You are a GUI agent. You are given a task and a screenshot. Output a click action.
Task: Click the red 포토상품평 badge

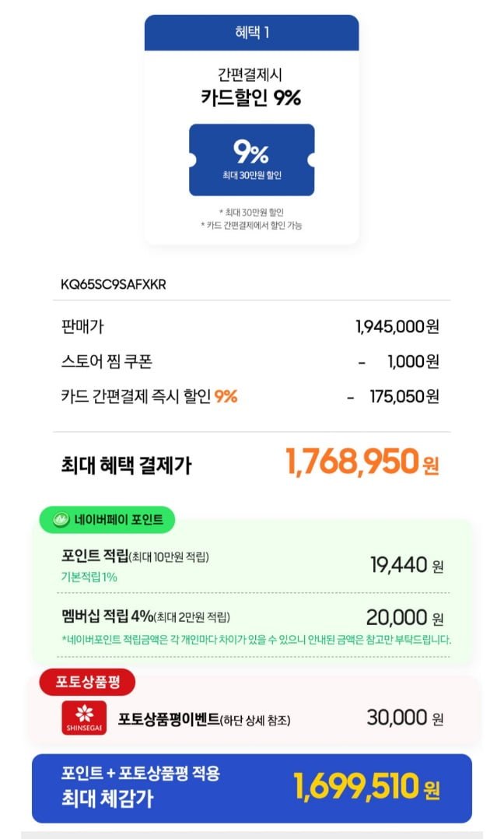click(x=87, y=683)
